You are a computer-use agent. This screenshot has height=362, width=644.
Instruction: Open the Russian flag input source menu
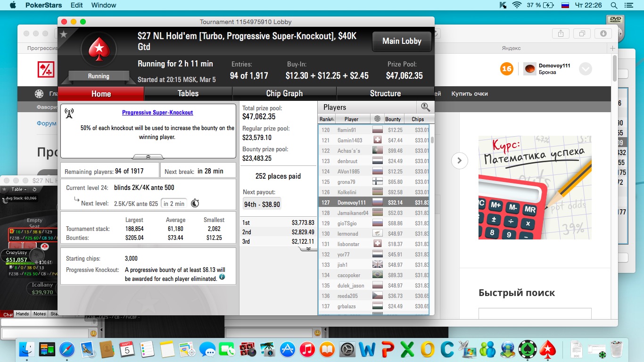click(565, 5)
